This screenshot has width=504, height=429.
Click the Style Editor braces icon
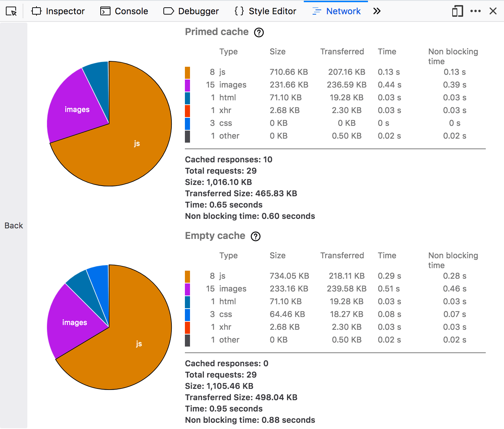point(239,11)
